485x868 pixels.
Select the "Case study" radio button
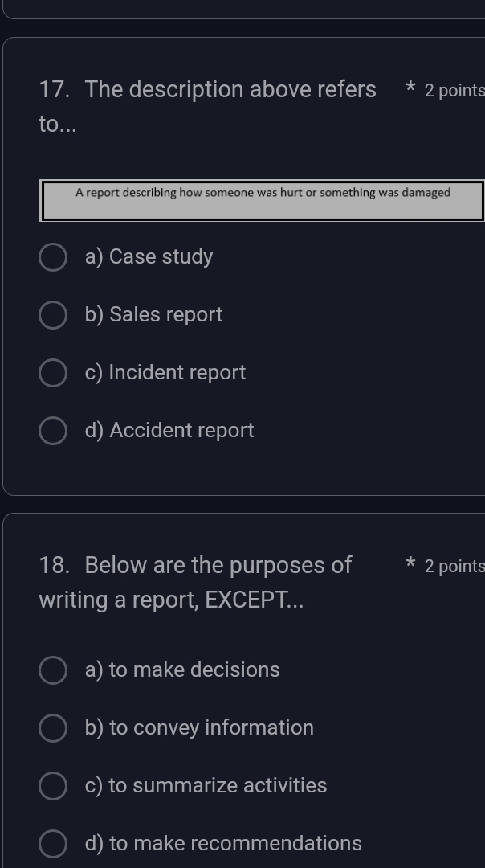point(52,257)
